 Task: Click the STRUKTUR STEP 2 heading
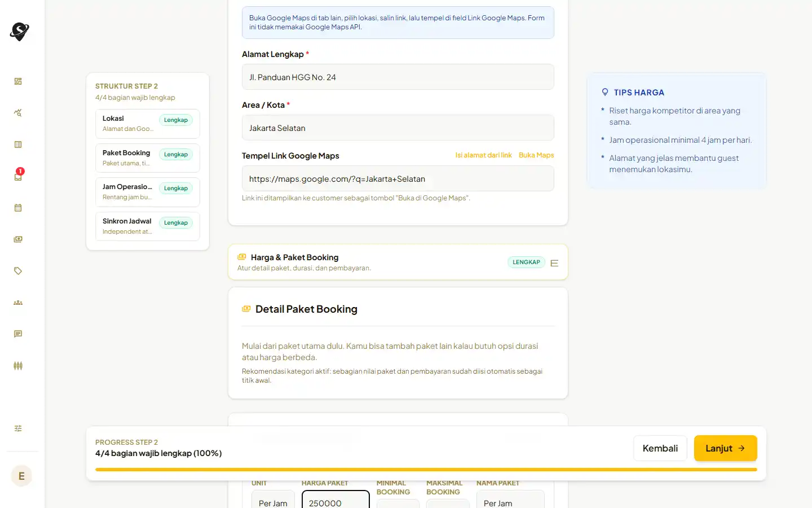126,86
